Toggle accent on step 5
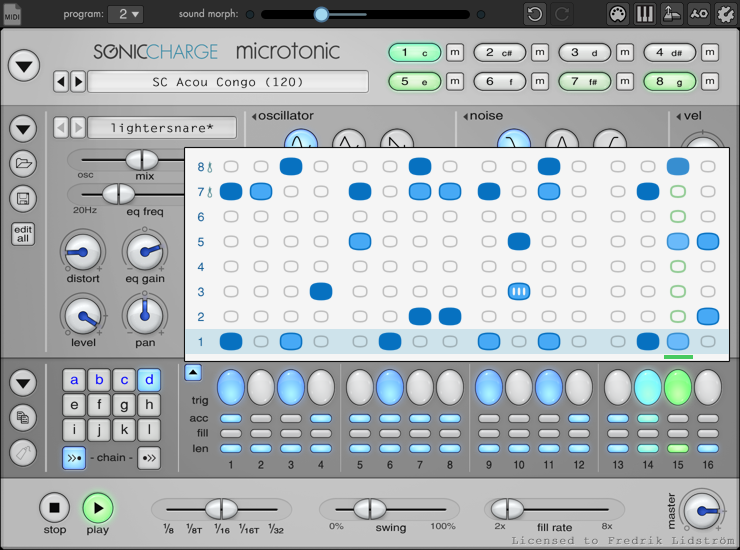 tap(360, 418)
